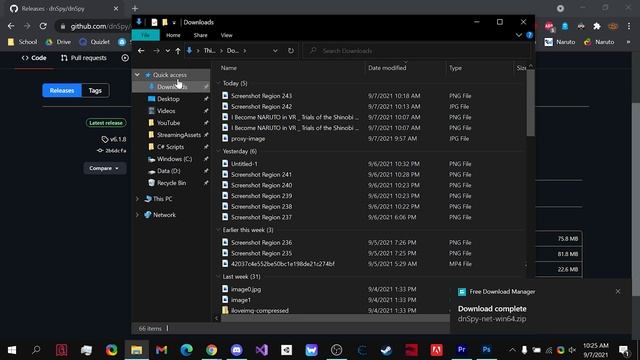The height and width of the screenshot is (360, 640).
Task: Select the Untitled-1 file
Action: coord(244,164)
